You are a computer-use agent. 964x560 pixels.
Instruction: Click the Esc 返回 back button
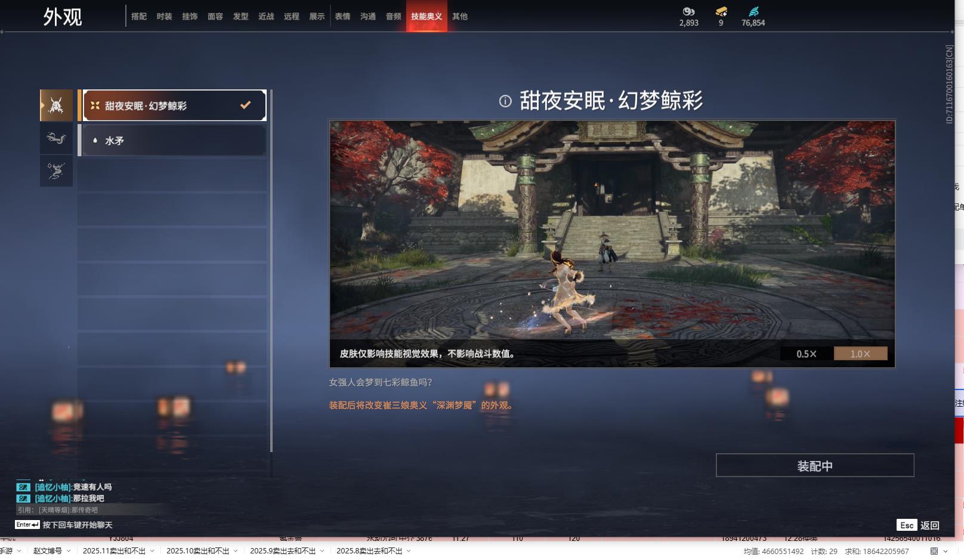pyautogui.click(x=919, y=525)
